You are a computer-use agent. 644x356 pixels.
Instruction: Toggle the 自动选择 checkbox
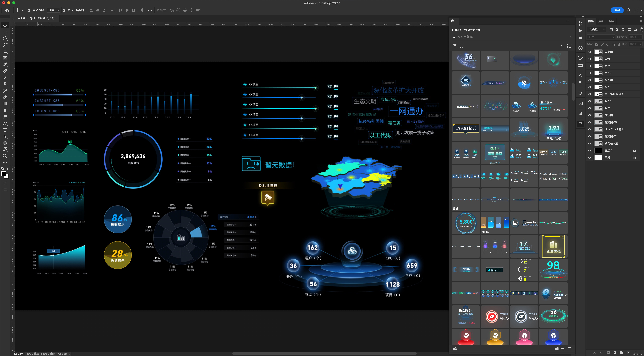pyautogui.click(x=29, y=10)
